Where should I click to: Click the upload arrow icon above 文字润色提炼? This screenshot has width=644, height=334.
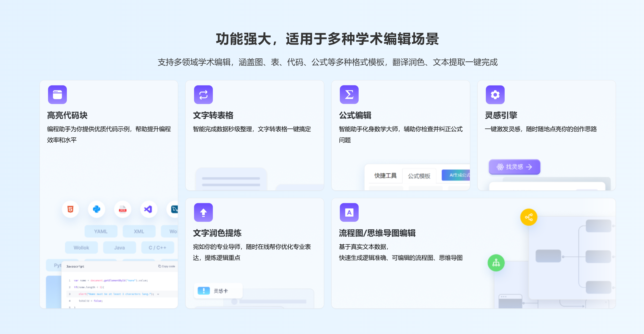[203, 212]
